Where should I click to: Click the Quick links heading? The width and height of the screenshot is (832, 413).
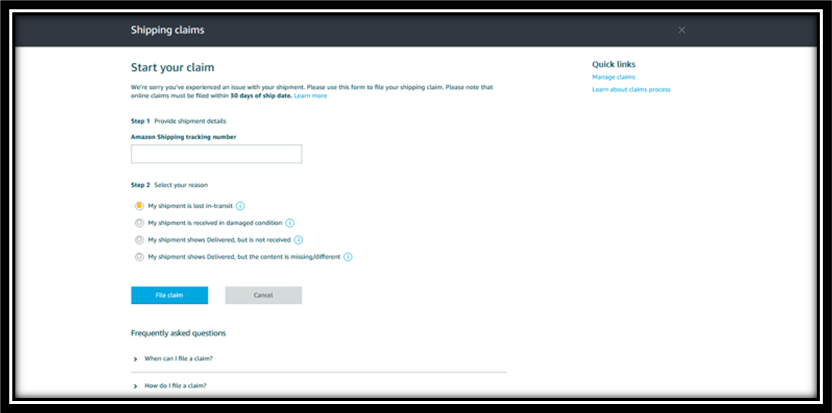(x=614, y=64)
